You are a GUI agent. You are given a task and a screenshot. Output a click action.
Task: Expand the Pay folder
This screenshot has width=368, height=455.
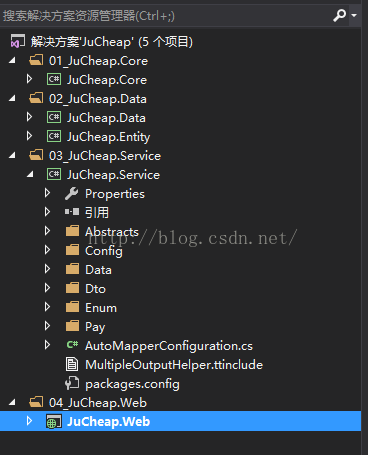pos(47,326)
